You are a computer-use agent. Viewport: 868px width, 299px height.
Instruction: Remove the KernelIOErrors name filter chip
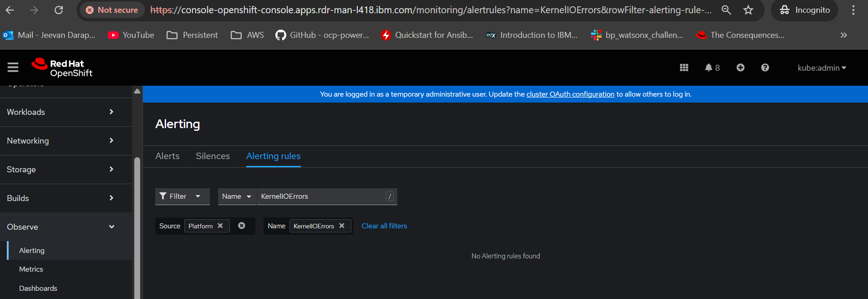(342, 226)
